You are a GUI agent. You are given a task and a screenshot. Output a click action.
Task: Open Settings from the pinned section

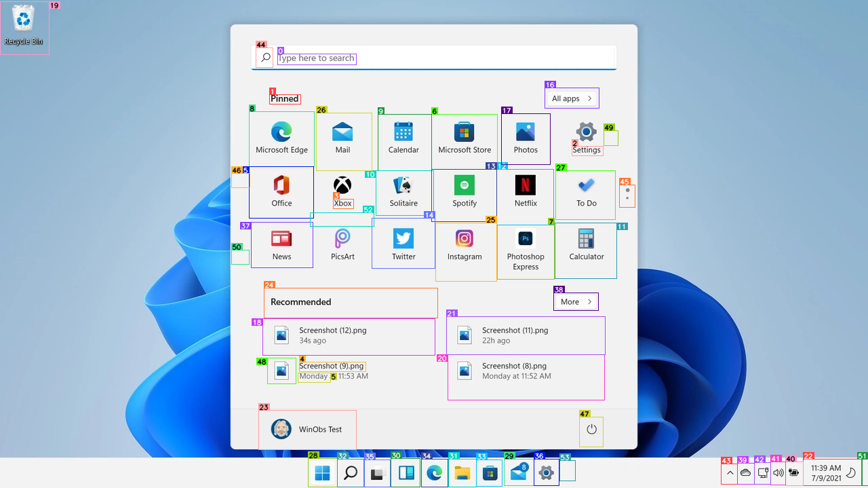(x=586, y=136)
